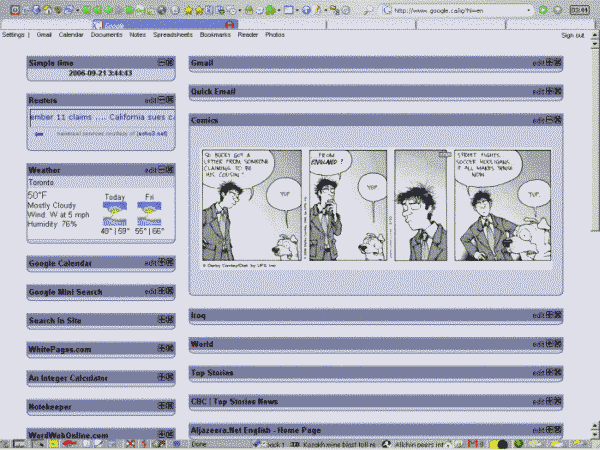The image size is (600, 450).
Task: Click edit on the Weather gadget
Action: [150, 170]
